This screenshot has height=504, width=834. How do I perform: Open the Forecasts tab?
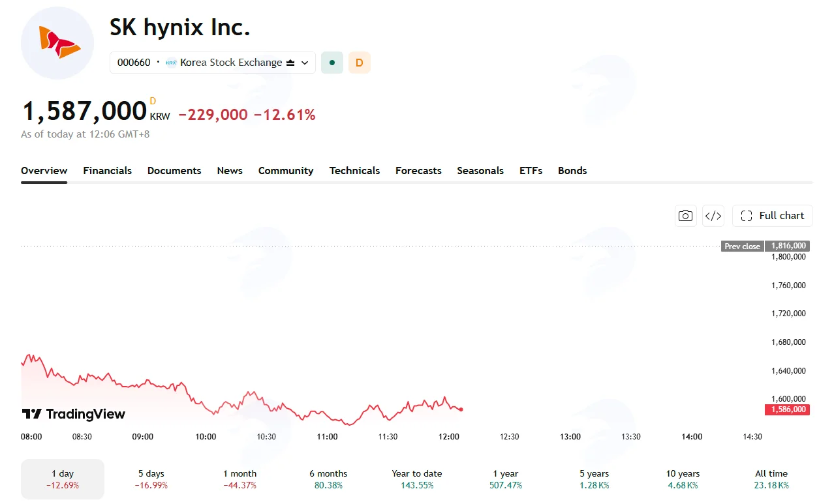click(x=418, y=170)
